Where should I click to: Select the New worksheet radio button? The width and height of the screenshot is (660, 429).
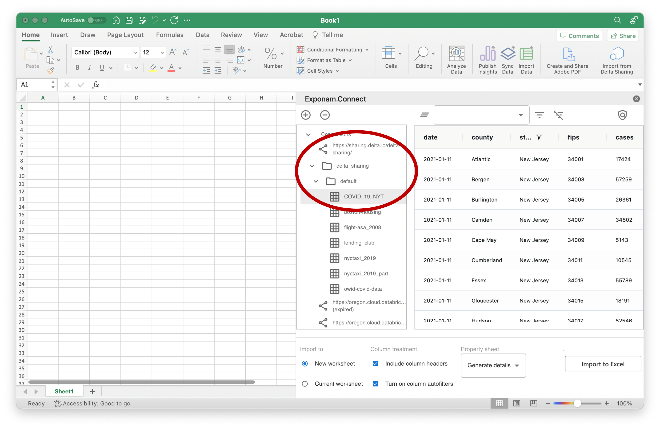pos(305,364)
